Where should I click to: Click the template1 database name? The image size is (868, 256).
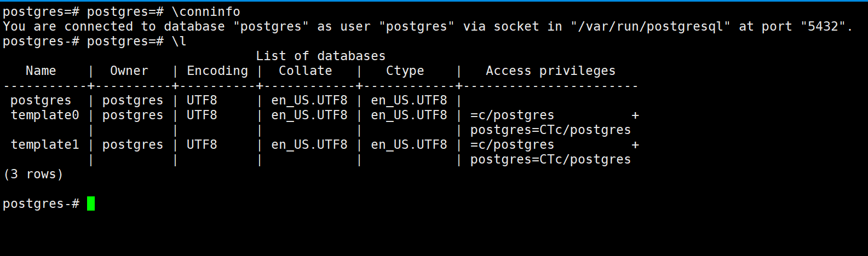point(45,144)
